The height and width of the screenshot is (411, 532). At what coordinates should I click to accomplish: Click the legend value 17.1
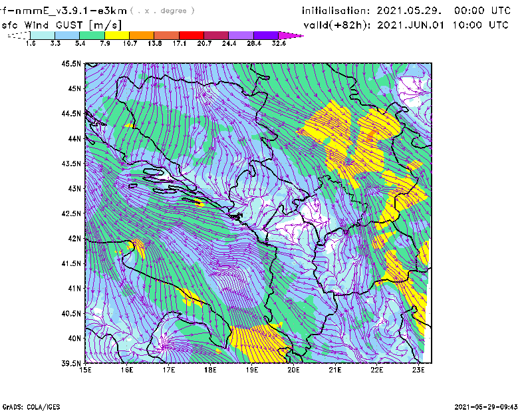coord(180,43)
